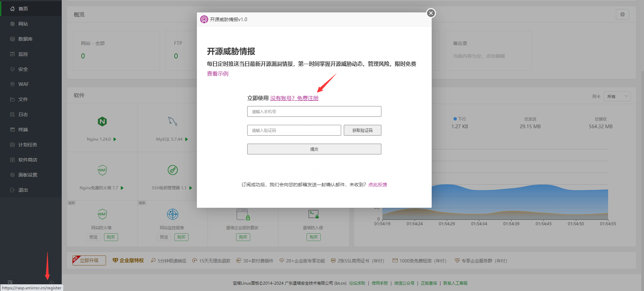Click 购买 under 网站监控报表
The height and width of the screenshot is (291, 644).
181,237
